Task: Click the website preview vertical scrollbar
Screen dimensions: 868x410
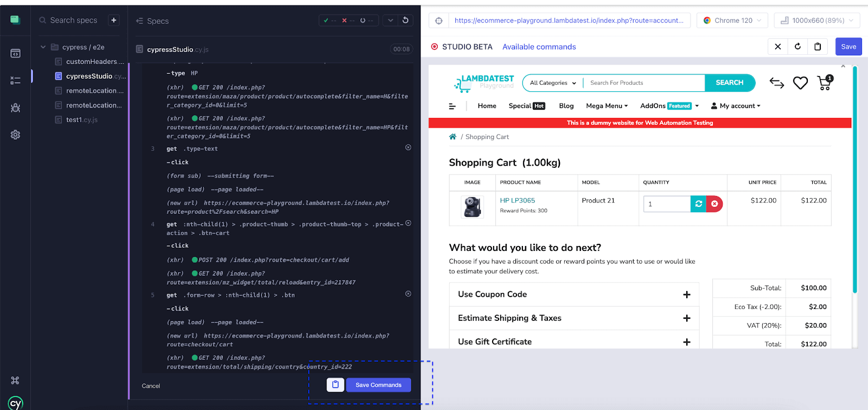Action: pyautogui.click(x=854, y=179)
